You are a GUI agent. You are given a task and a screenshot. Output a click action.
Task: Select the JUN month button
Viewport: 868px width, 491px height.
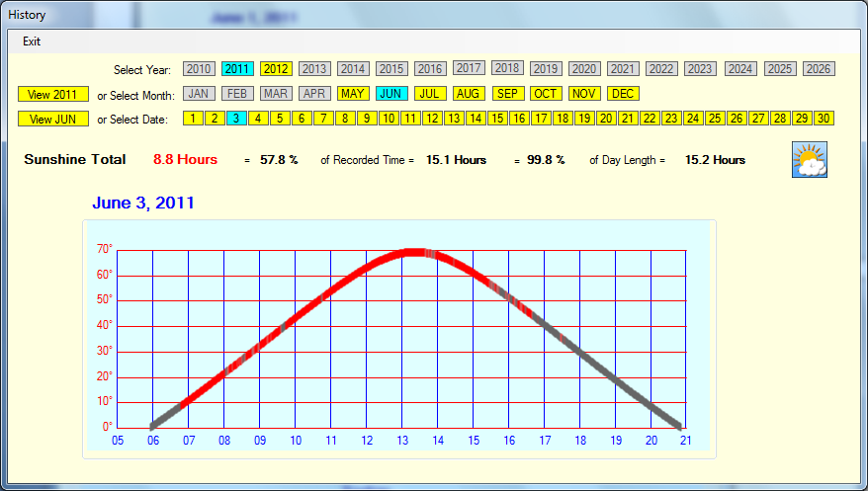[391, 94]
